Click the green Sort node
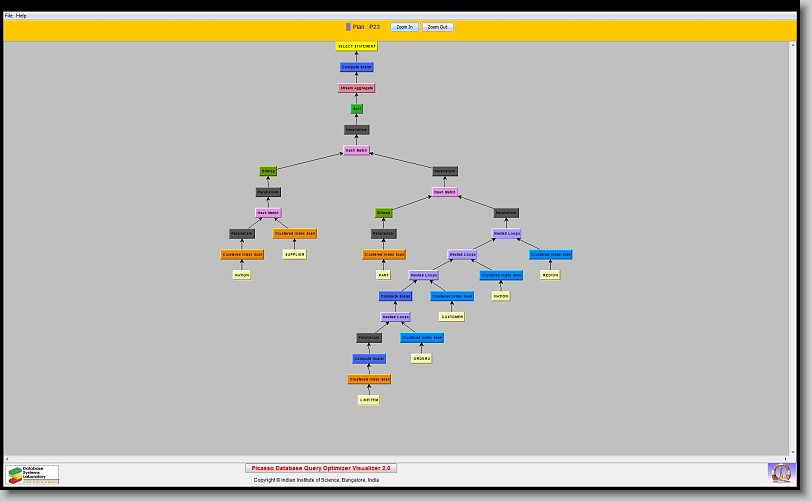This screenshot has height=502, width=812. click(357, 109)
